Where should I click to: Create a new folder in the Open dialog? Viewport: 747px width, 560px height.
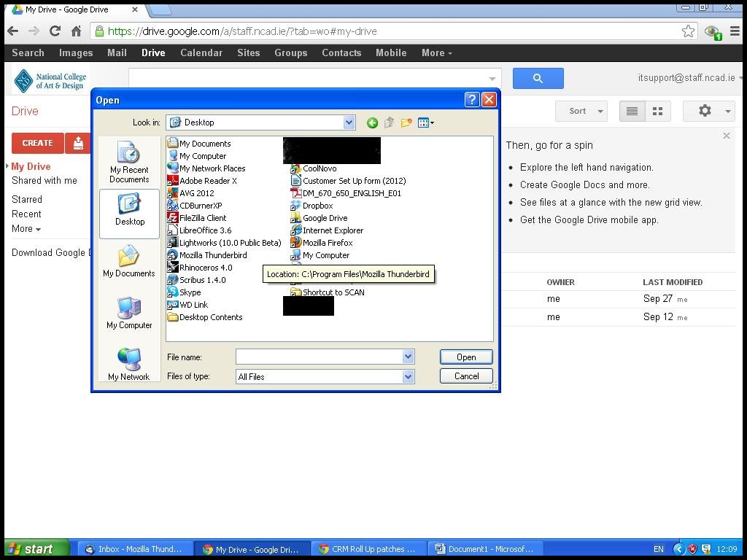pos(406,122)
